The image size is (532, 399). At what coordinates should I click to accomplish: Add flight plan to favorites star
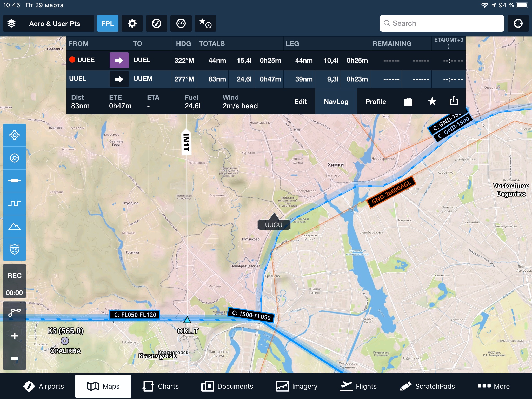coord(432,102)
